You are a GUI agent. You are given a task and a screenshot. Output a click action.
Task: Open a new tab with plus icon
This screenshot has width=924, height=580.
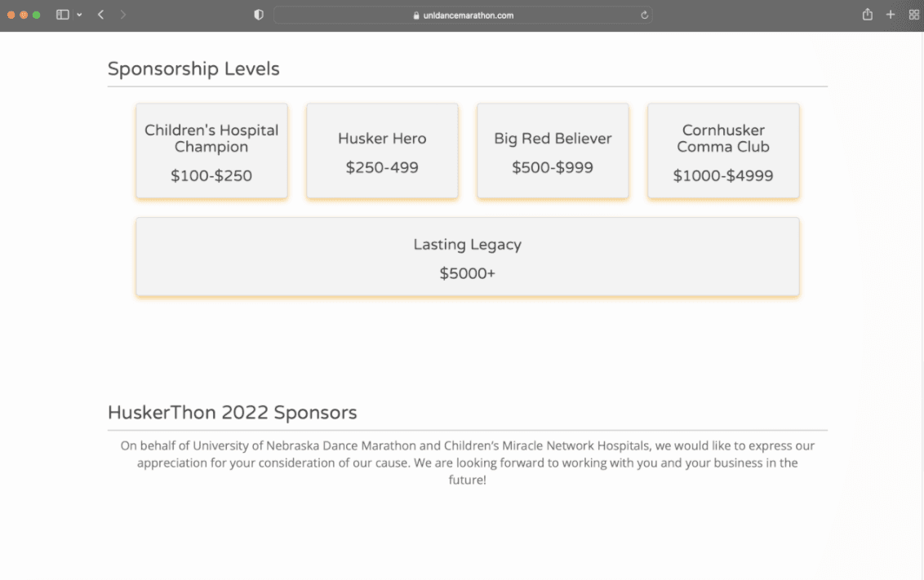[891, 15]
